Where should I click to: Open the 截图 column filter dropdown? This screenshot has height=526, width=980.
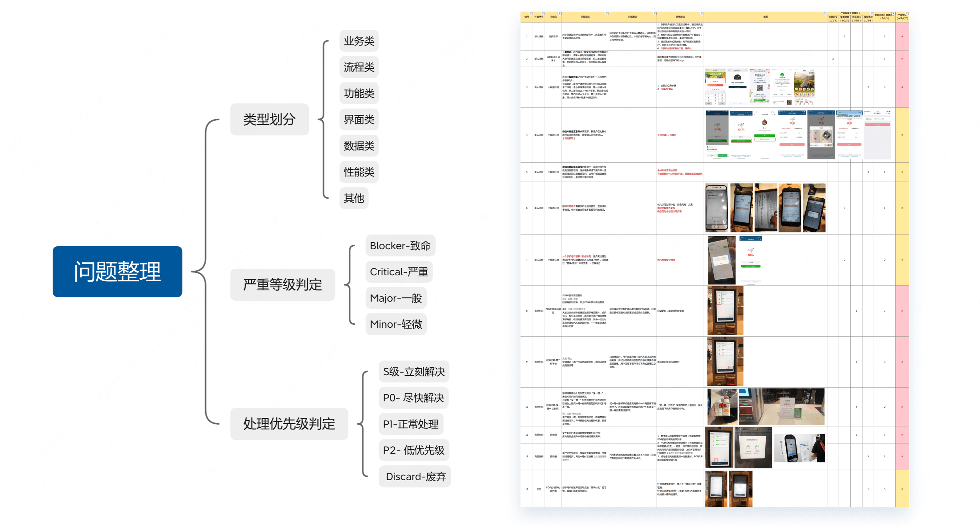pos(825,13)
